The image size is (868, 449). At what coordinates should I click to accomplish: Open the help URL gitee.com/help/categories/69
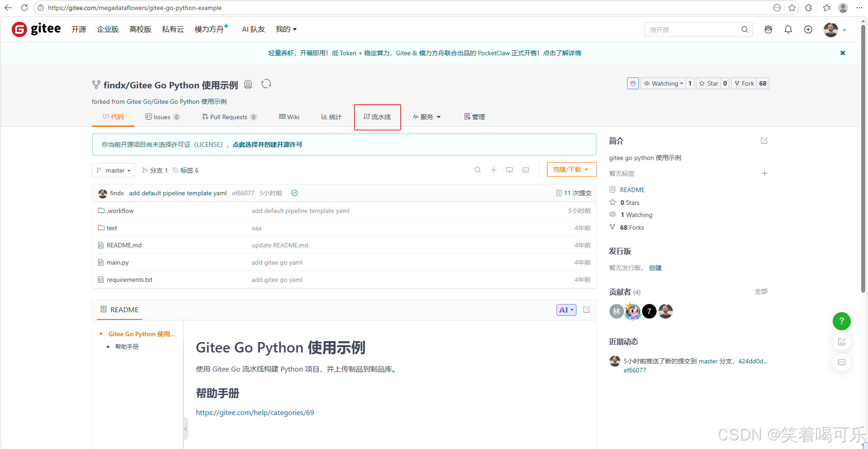(255, 412)
